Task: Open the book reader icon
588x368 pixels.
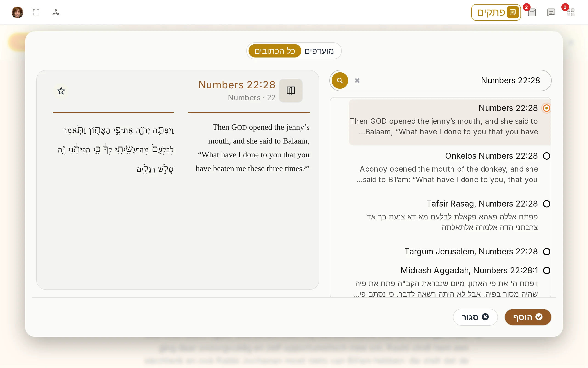Action: [291, 91]
